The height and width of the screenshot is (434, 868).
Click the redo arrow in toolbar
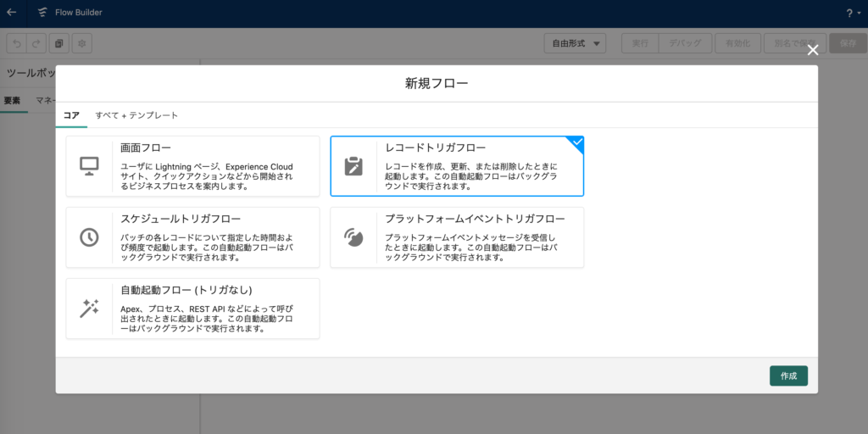pos(36,43)
